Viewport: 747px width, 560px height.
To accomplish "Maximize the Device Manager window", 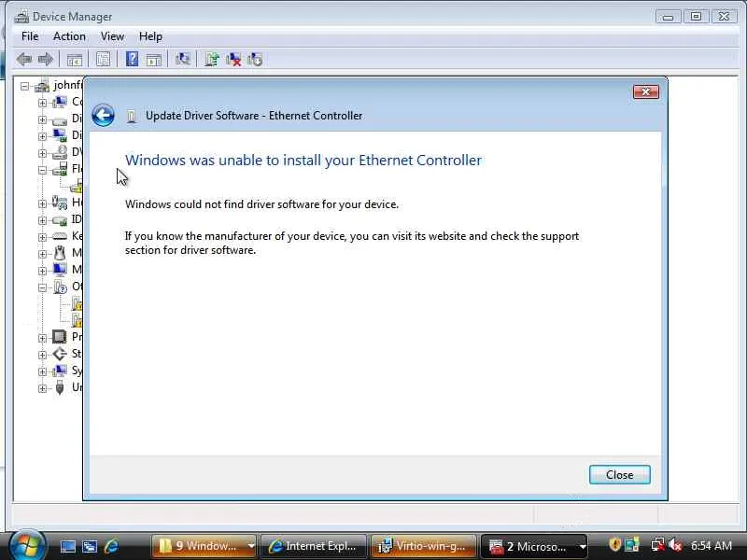I will 696,17.
